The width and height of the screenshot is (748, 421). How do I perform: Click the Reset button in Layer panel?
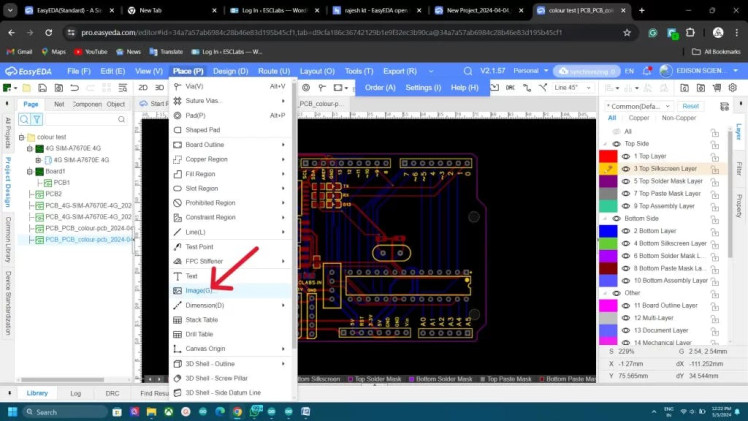(691, 105)
